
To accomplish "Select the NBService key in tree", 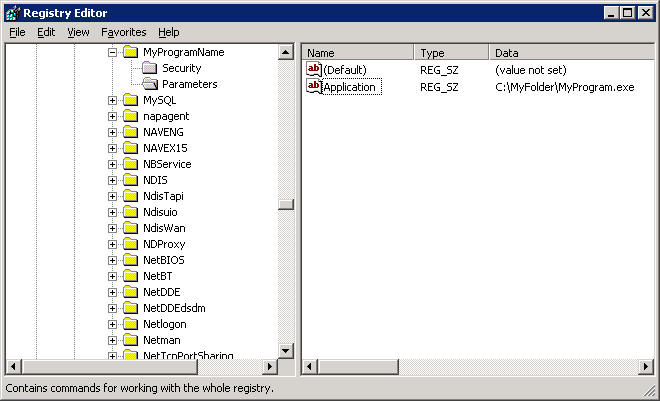I will 166,164.
